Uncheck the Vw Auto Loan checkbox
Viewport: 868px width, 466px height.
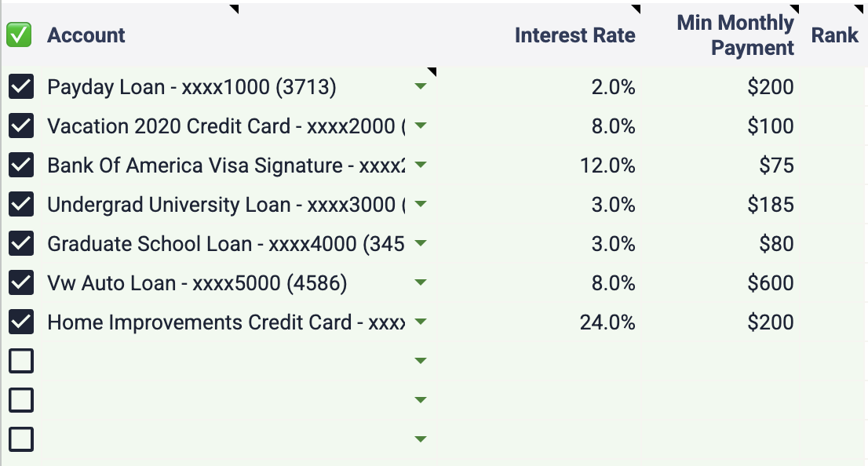click(x=21, y=282)
